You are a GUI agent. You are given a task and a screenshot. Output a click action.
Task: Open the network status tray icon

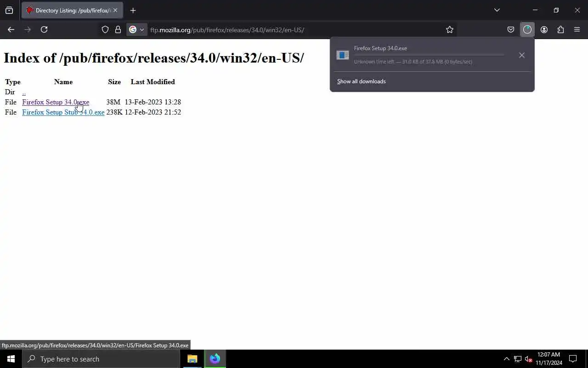518,359
